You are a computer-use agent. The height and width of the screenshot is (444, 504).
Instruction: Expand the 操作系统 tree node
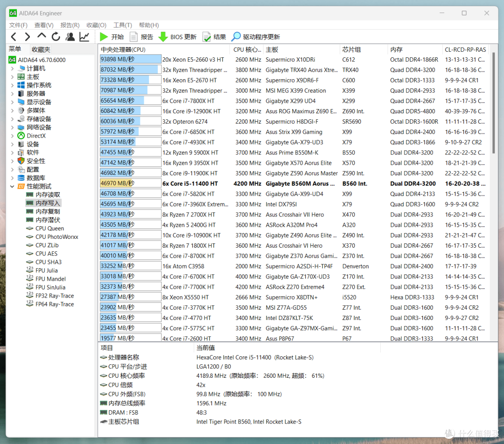[x=12, y=85]
